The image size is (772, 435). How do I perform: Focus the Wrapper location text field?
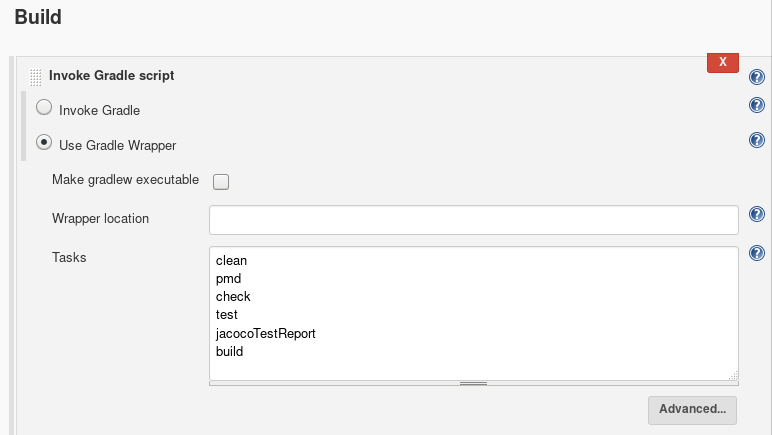coord(474,220)
